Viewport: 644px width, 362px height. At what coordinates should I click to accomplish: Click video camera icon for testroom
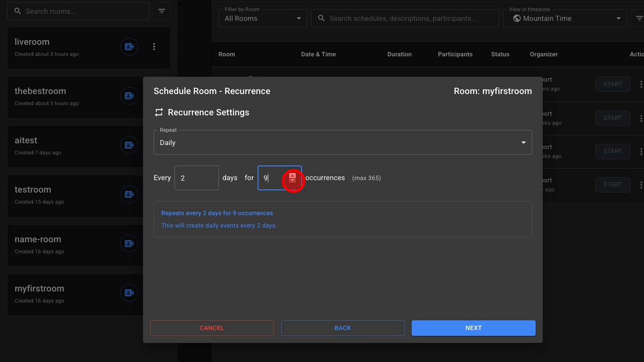tap(129, 194)
